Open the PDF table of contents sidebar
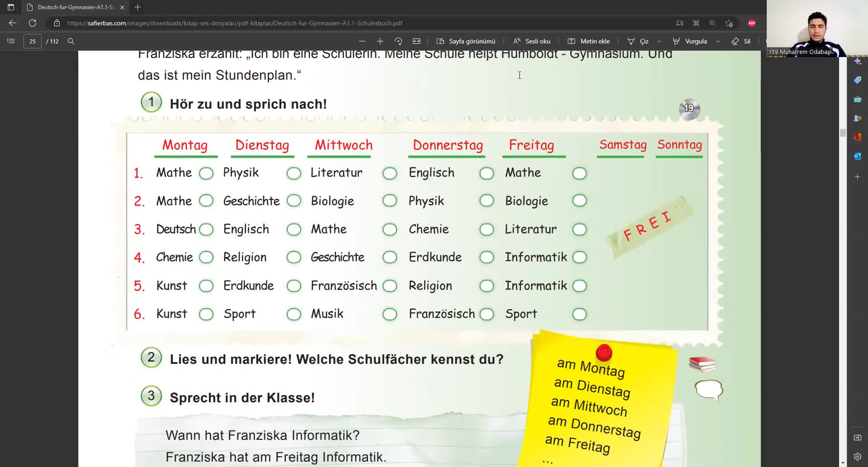The width and height of the screenshot is (868, 467). [x=11, y=41]
